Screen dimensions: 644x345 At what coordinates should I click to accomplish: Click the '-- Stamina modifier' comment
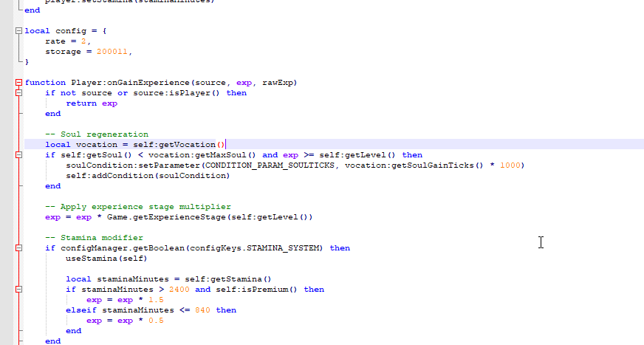[x=94, y=238]
